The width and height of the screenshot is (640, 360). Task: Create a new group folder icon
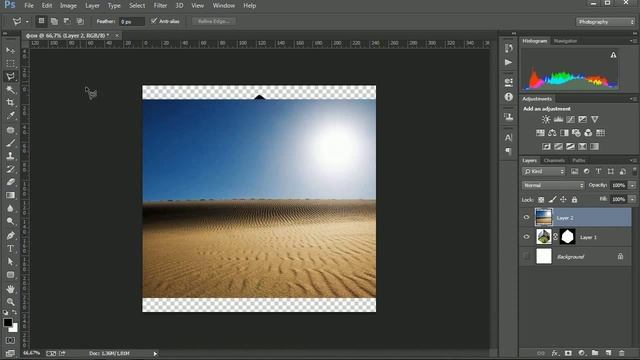(595, 353)
